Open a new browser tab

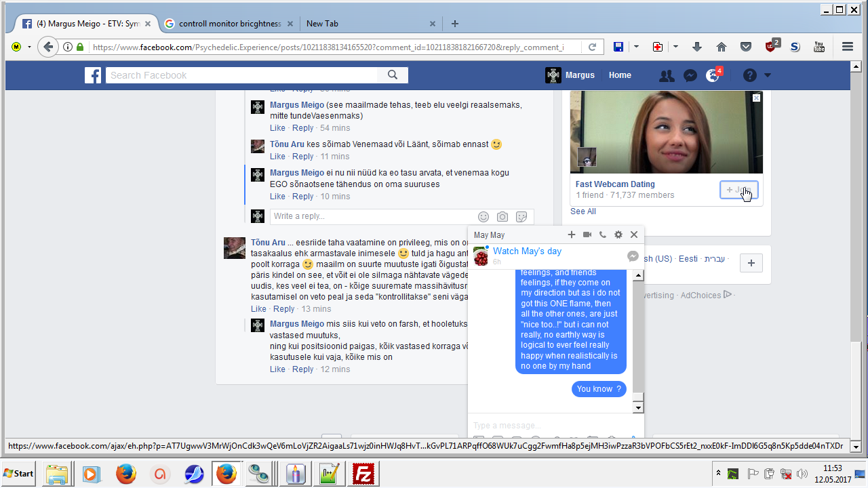(x=454, y=24)
